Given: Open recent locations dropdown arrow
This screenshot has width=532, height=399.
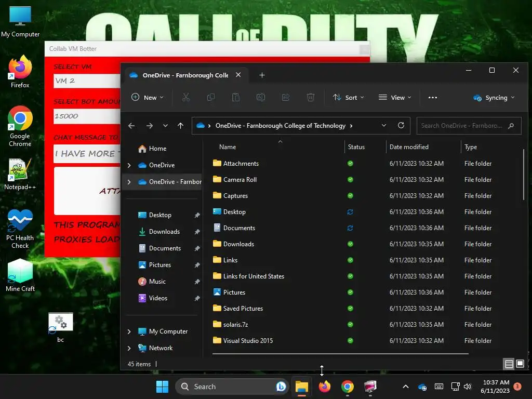Looking at the screenshot, I should (x=165, y=126).
